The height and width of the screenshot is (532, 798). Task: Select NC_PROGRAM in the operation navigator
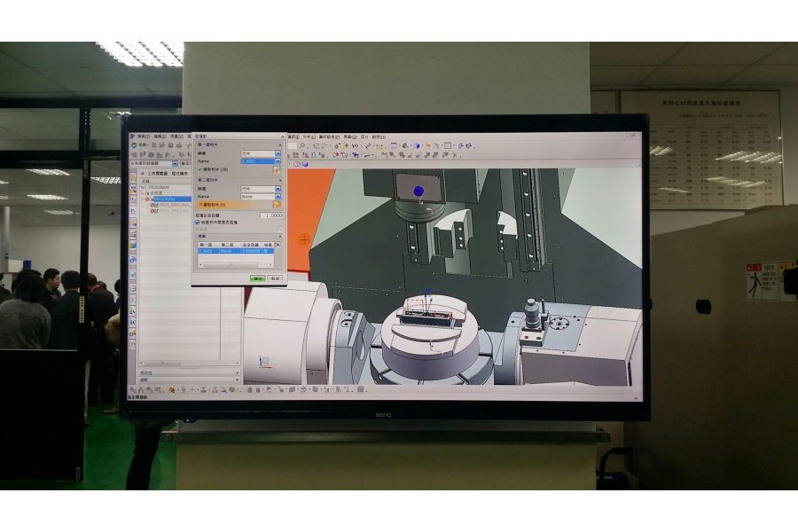click(154, 187)
